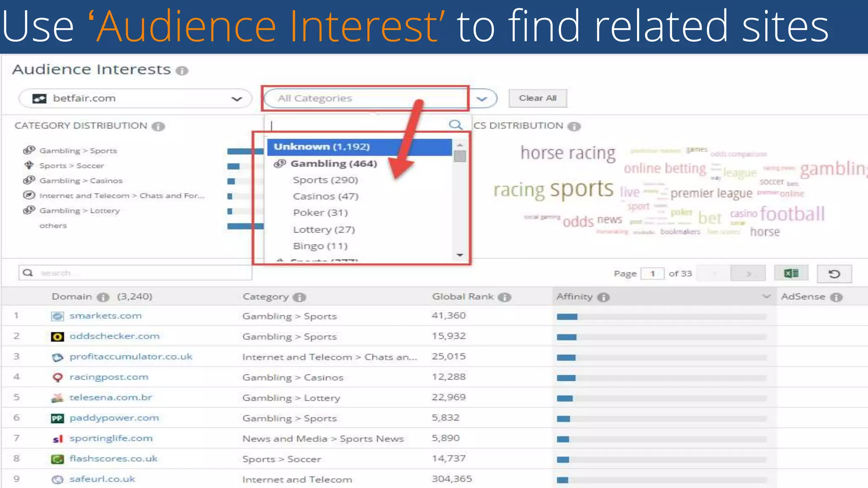
Task: Click 'online betting' in the topic cloud
Action: pyautogui.click(x=665, y=169)
